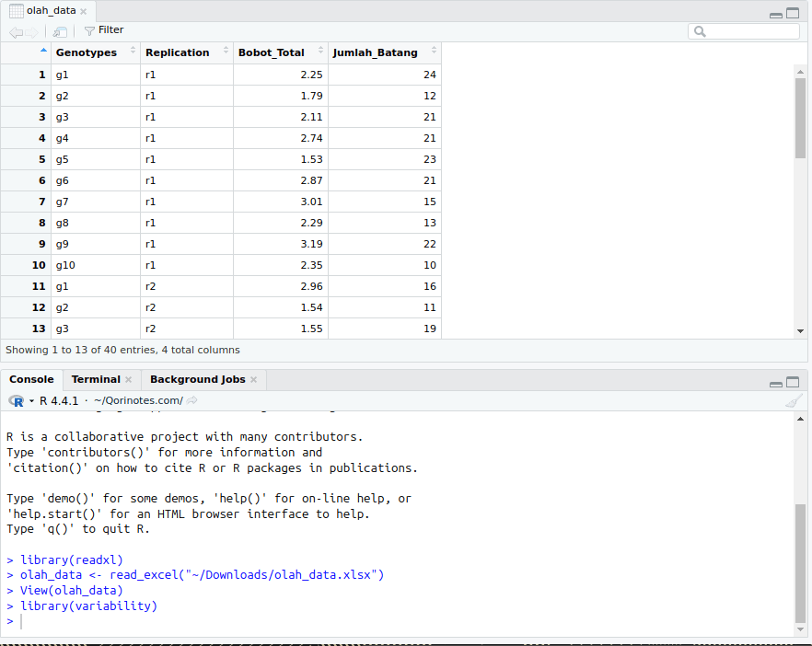Maximize the Console pane
The width and height of the screenshot is (812, 646).
[x=793, y=381]
